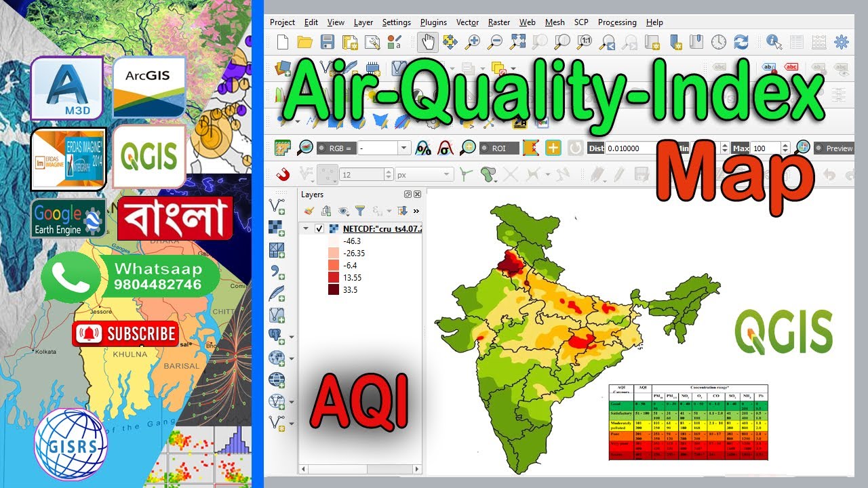Open the Layer menu
Viewport: 868px width, 488px height.
(363, 22)
